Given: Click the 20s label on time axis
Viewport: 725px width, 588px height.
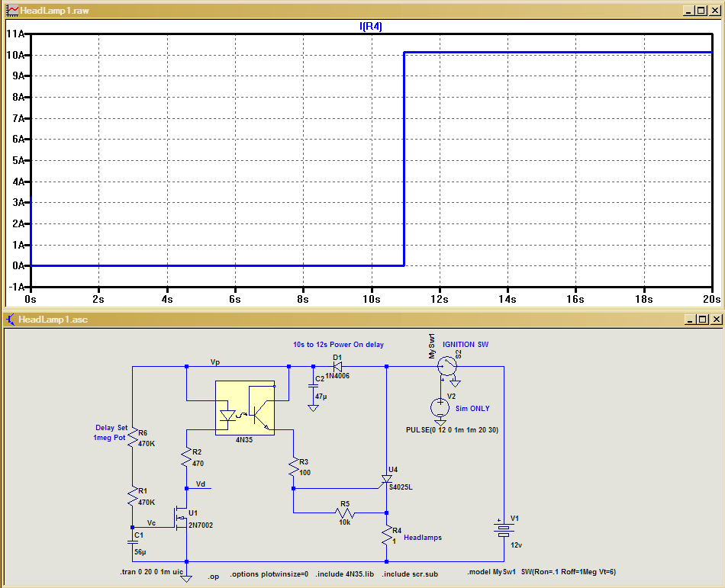Looking at the screenshot, I should [711, 299].
